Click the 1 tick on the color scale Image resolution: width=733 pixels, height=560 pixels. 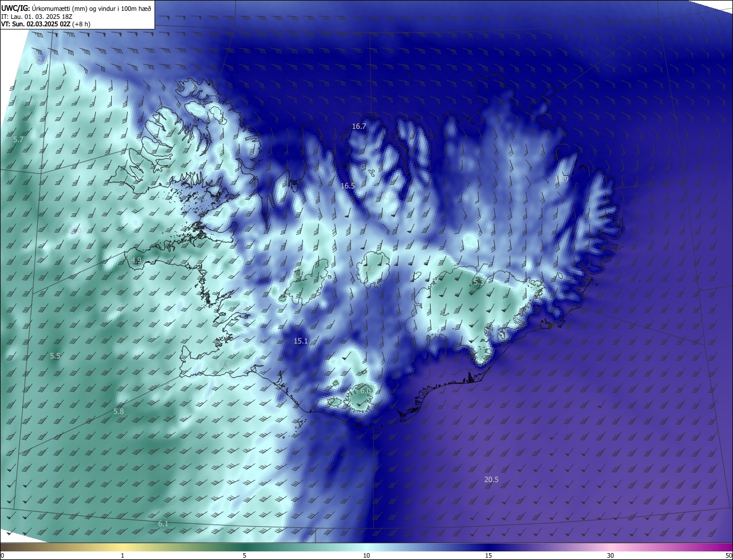click(x=123, y=555)
